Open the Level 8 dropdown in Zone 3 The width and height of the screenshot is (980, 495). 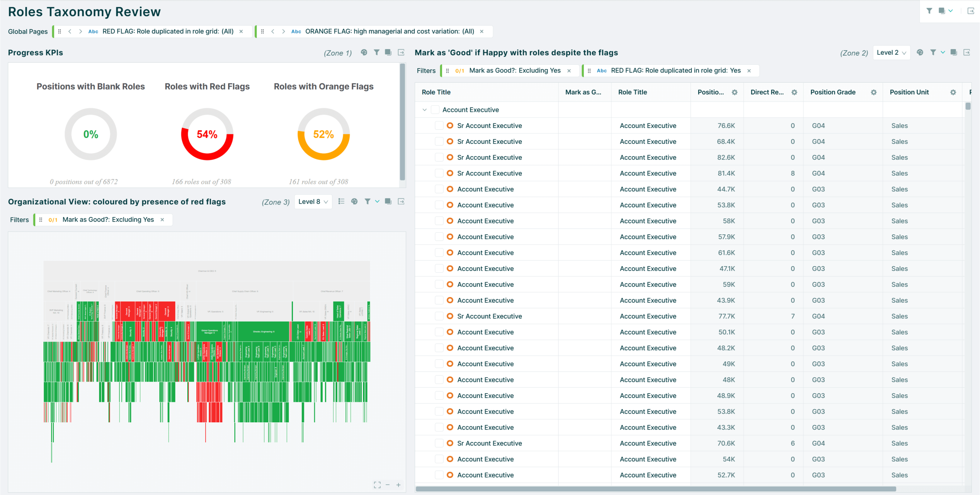313,201
